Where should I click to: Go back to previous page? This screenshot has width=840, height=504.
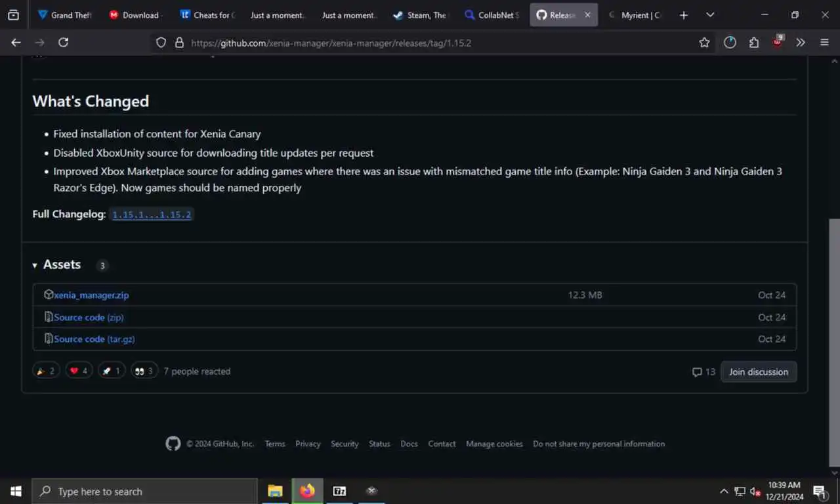[16, 43]
